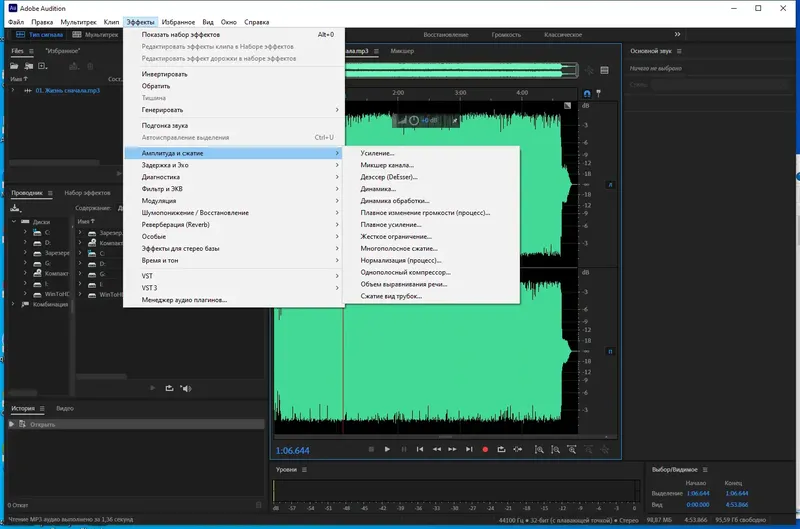Click the Уровни panel menu icon
The image size is (800, 529).
pos(304,469)
